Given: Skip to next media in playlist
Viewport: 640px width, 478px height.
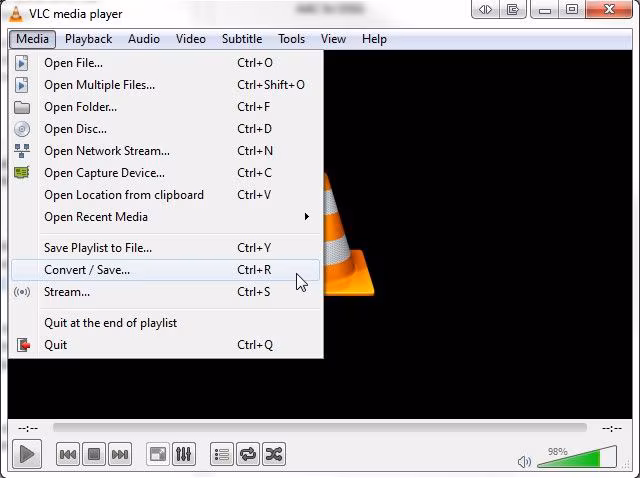Looking at the screenshot, I should click(x=120, y=454).
